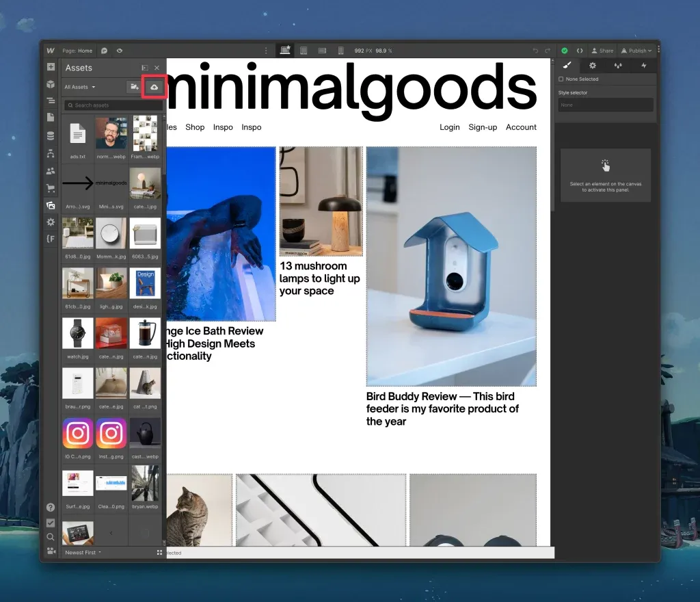Click the create asset folder icon
Image resolution: width=700 pixels, height=602 pixels.
[x=134, y=87]
